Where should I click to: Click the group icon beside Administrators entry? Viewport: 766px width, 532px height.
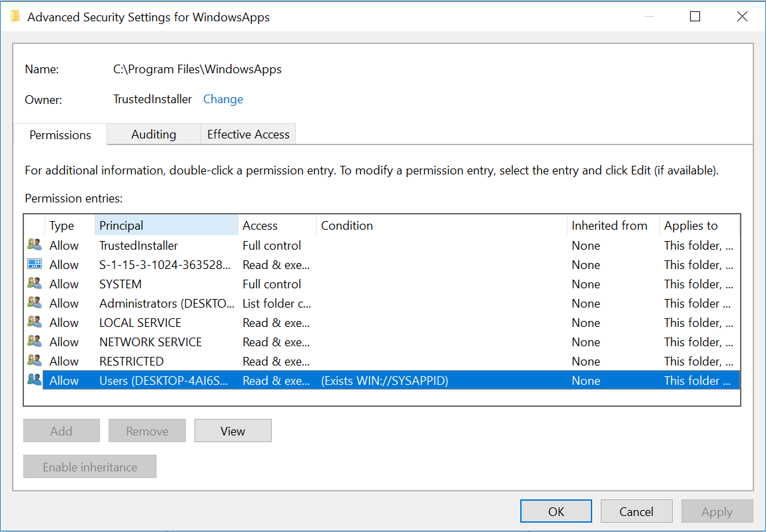coord(34,303)
